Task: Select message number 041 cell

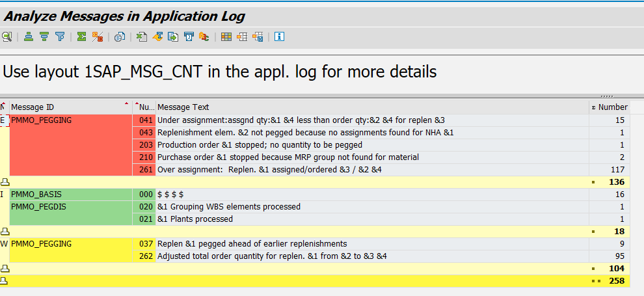Action: tap(144, 120)
